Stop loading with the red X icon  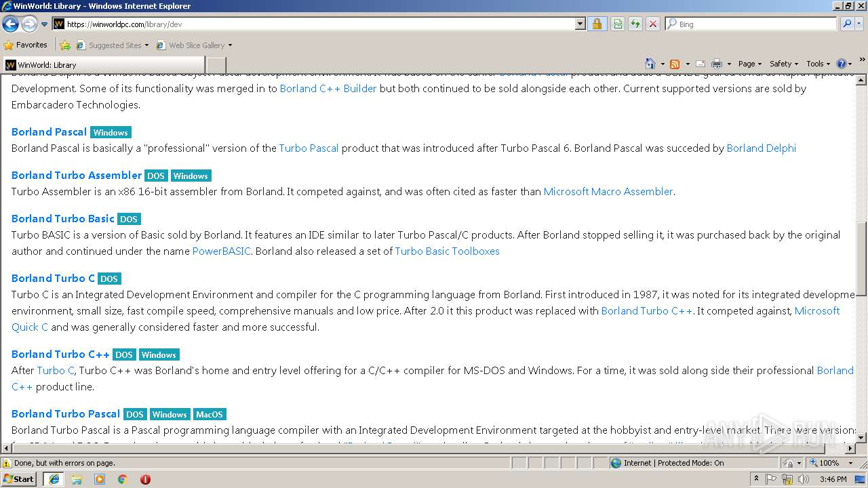pos(653,24)
